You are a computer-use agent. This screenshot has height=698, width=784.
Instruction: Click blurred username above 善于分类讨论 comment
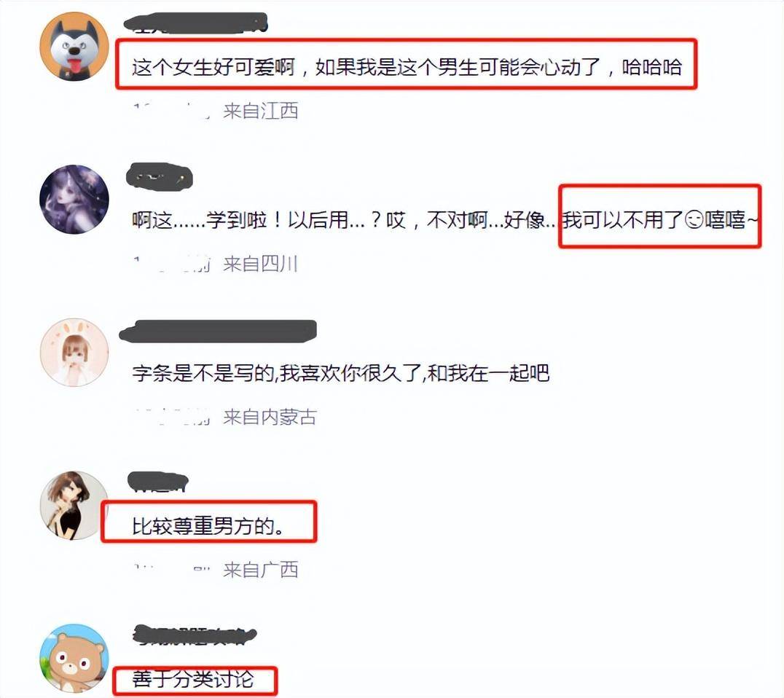coord(195,635)
